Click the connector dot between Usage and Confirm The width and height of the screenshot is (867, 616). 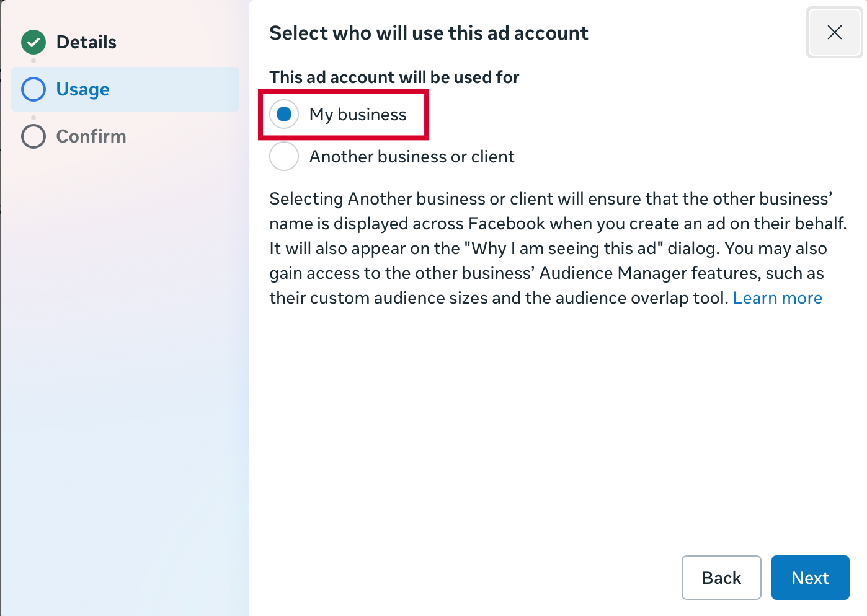point(33,117)
